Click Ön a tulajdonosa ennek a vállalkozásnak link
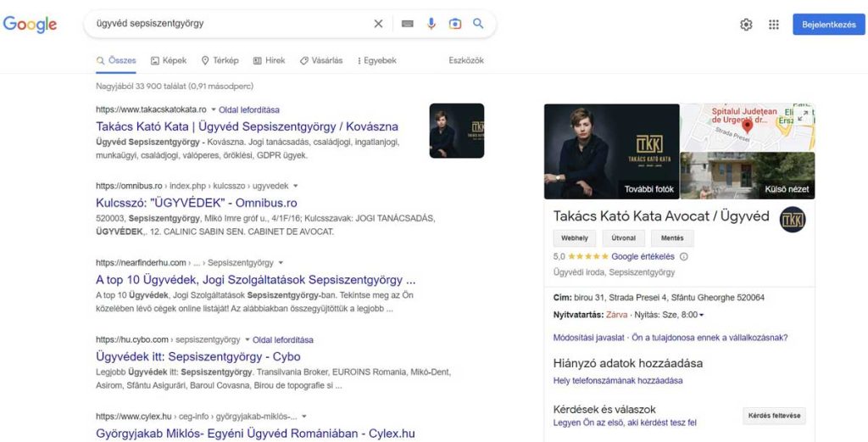 coord(709,338)
